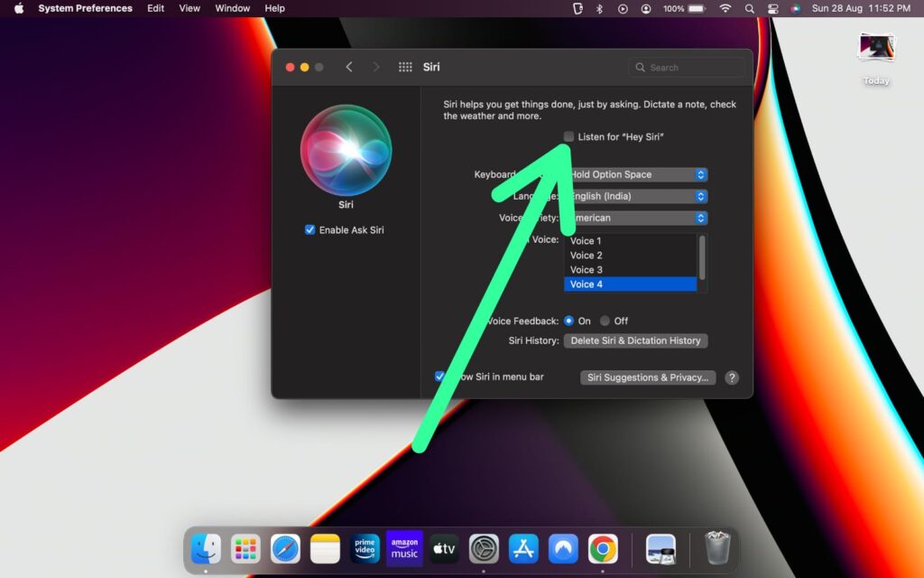This screenshot has width=924, height=578.
Task: Launch NordVPN from the Dock
Action: click(563, 549)
